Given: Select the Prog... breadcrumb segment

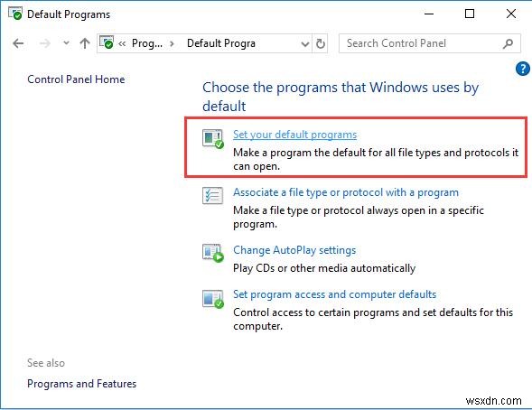Looking at the screenshot, I should coord(147,43).
